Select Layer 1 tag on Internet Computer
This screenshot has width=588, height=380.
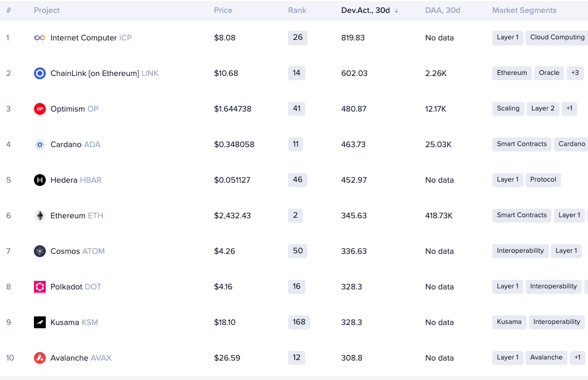pyautogui.click(x=508, y=37)
